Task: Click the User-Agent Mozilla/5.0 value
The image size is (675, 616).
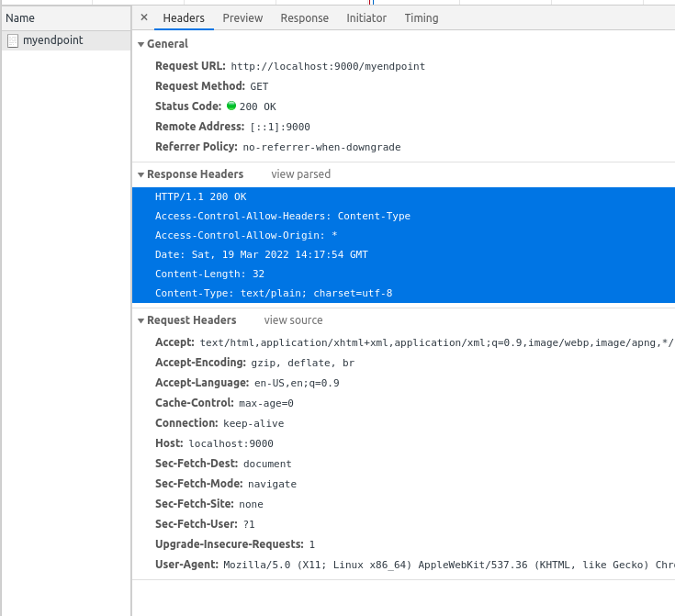Action: click(449, 565)
